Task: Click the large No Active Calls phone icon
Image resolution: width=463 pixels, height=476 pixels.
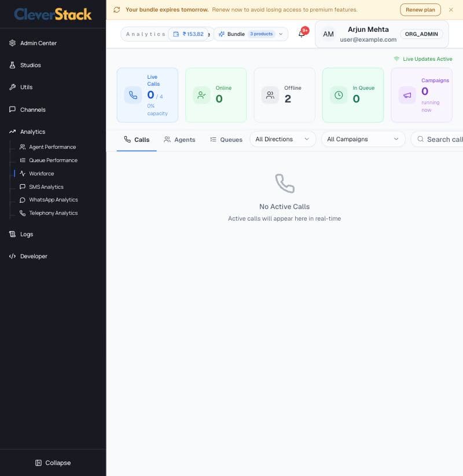Action: (x=285, y=184)
